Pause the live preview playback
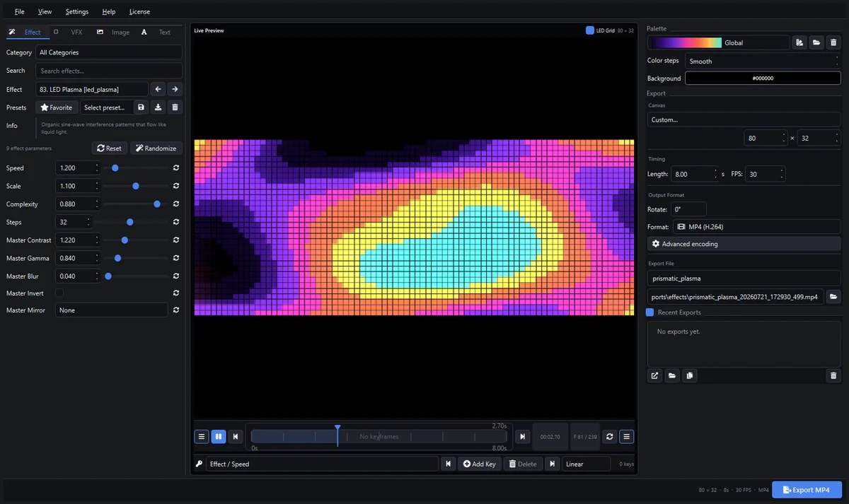The width and height of the screenshot is (849, 504). pyautogui.click(x=219, y=437)
